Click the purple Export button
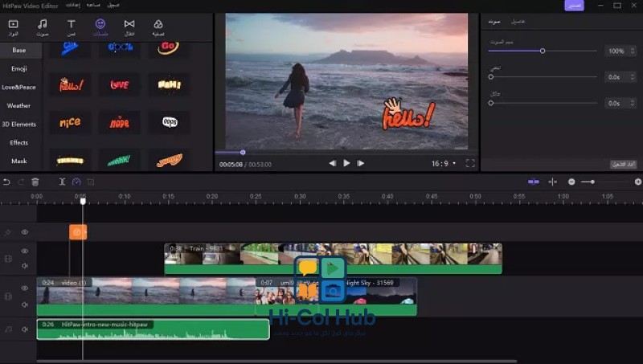 574,5
